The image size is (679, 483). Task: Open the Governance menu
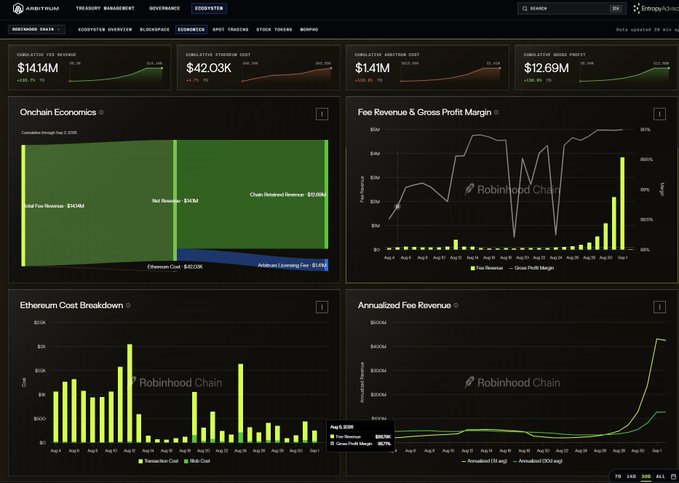[165, 8]
